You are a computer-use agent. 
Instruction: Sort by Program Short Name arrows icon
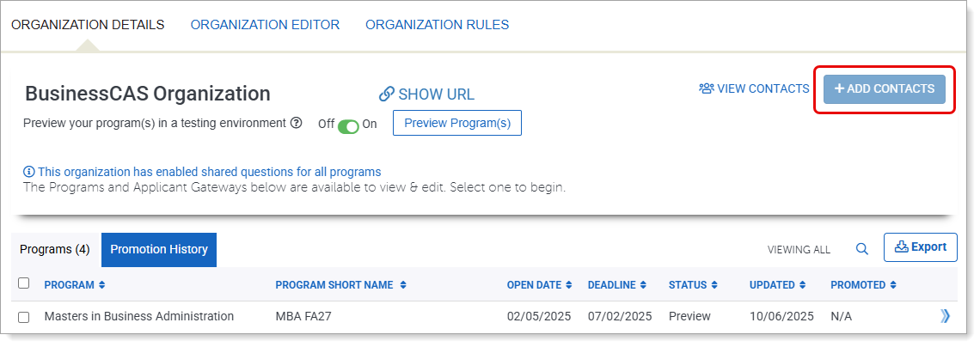(403, 285)
